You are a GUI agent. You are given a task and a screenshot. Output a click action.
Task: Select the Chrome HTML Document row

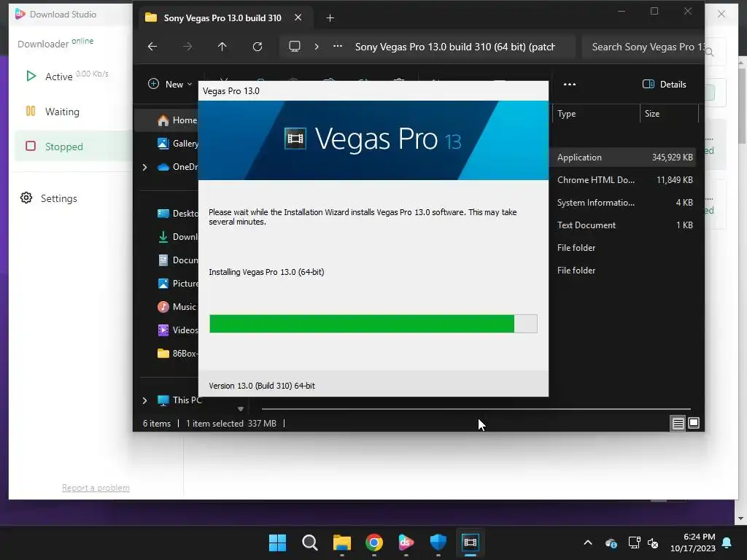(x=622, y=180)
